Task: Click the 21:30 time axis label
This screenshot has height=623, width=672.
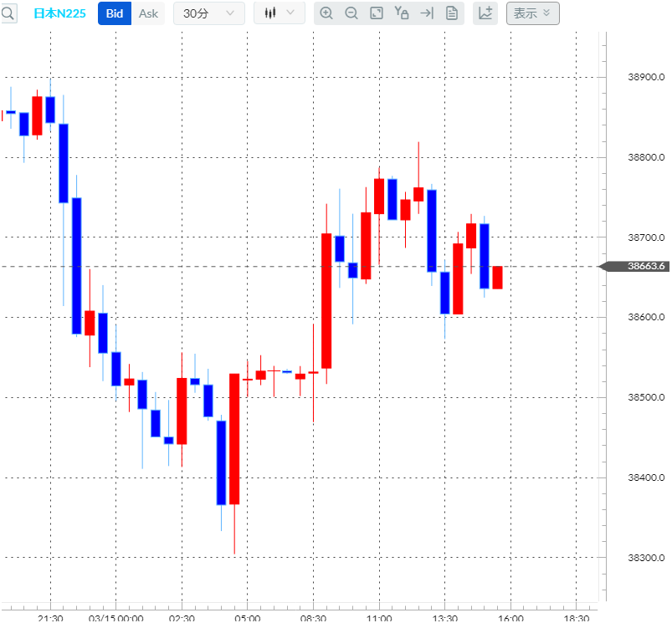Action: [50, 618]
